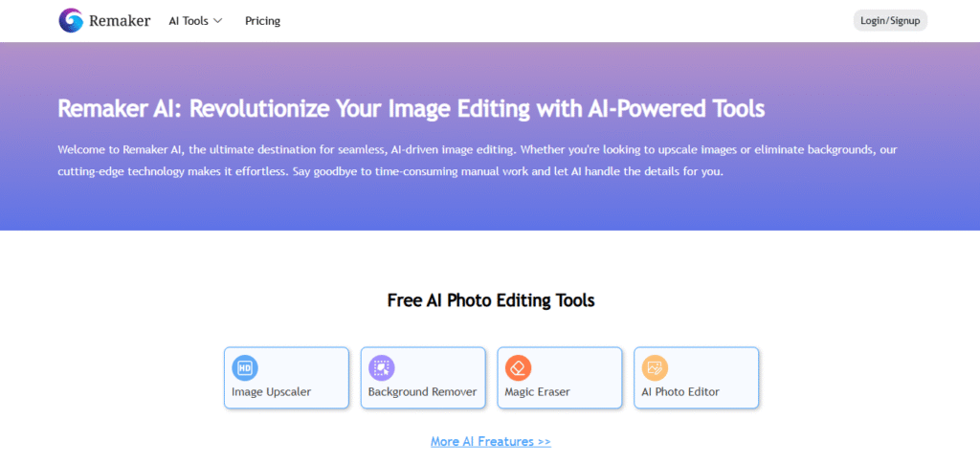The height and width of the screenshot is (464, 980).
Task: Click the orange Magic Eraser icon
Action: pos(518,367)
